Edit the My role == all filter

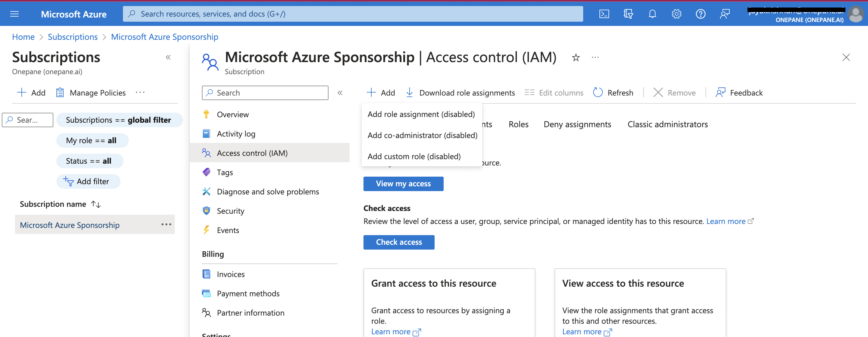pos(92,140)
